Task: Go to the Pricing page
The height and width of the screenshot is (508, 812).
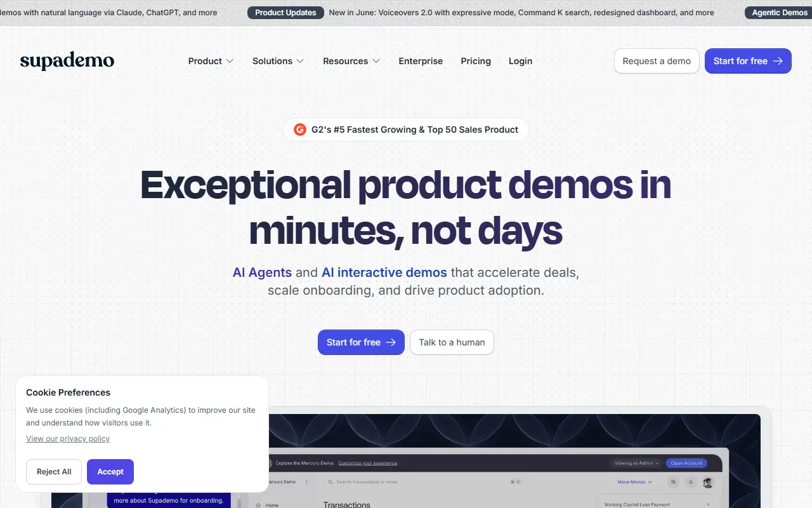Action: pos(476,61)
